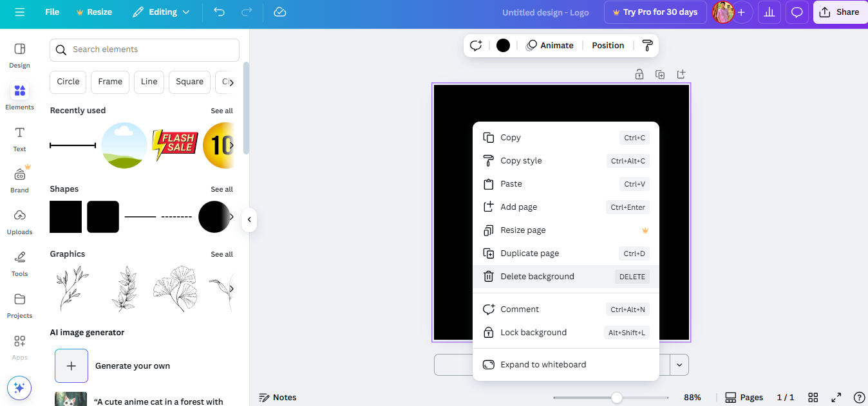Click Generate your own plus tile
The image size is (868, 406).
click(71, 365)
